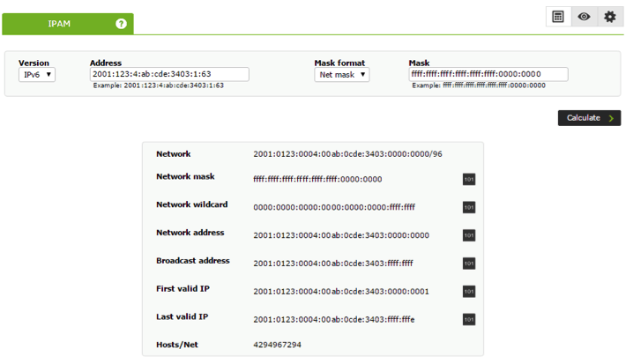Image resolution: width=626 pixels, height=364 pixels.
Task: Show binary for Network address row
Action: tap(469, 235)
